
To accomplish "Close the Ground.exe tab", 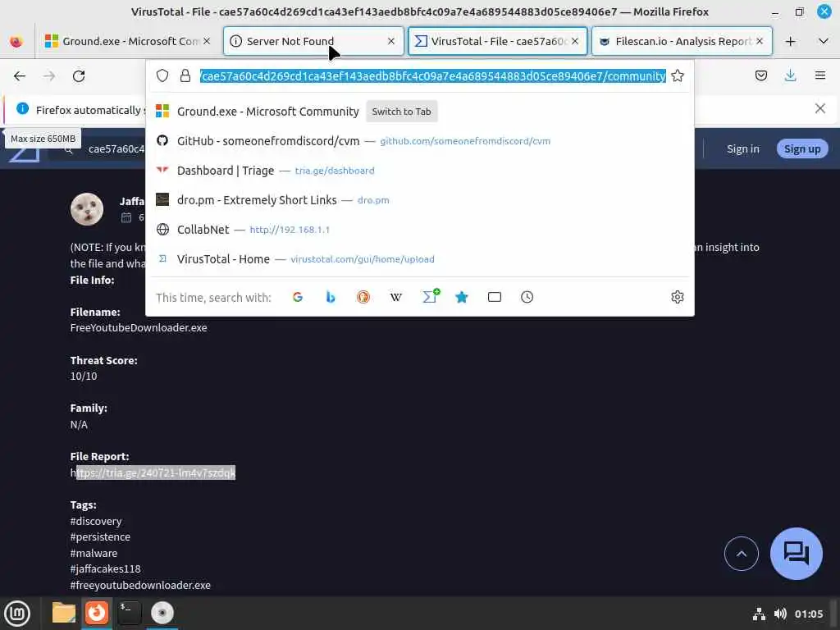I will pyautogui.click(x=207, y=41).
